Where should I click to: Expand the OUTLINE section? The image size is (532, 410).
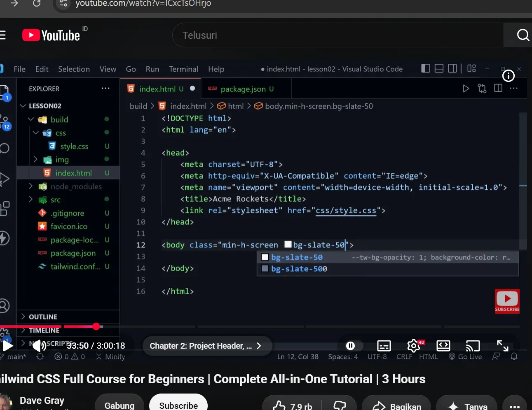coord(43,317)
